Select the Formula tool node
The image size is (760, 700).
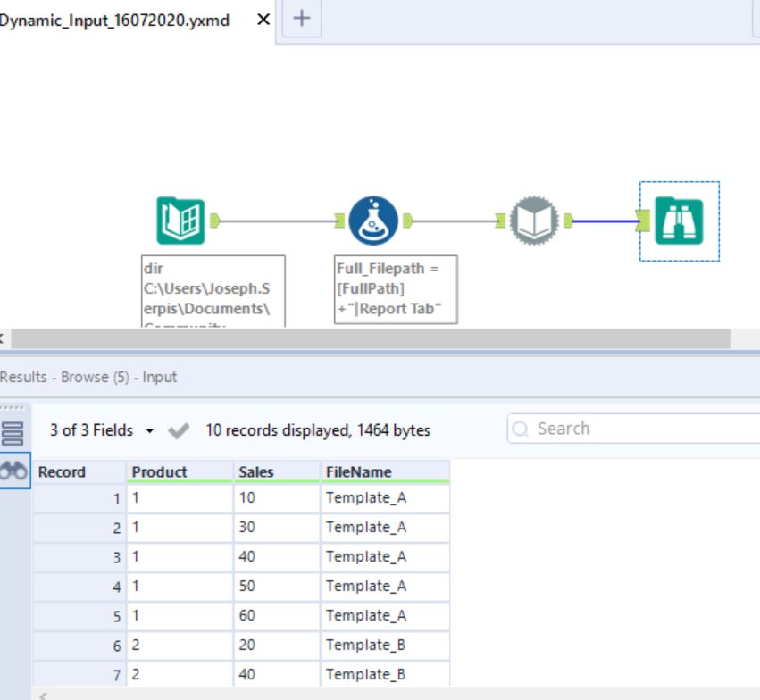tap(373, 221)
